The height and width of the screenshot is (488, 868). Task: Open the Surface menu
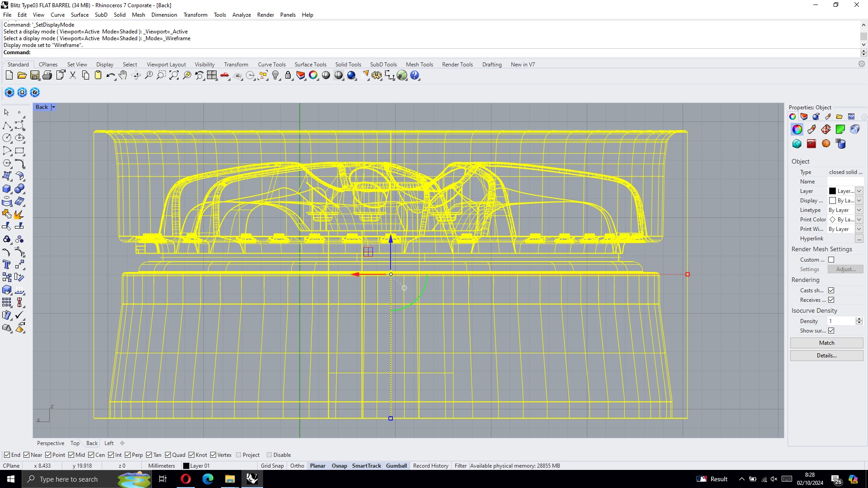tap(80, 15)
